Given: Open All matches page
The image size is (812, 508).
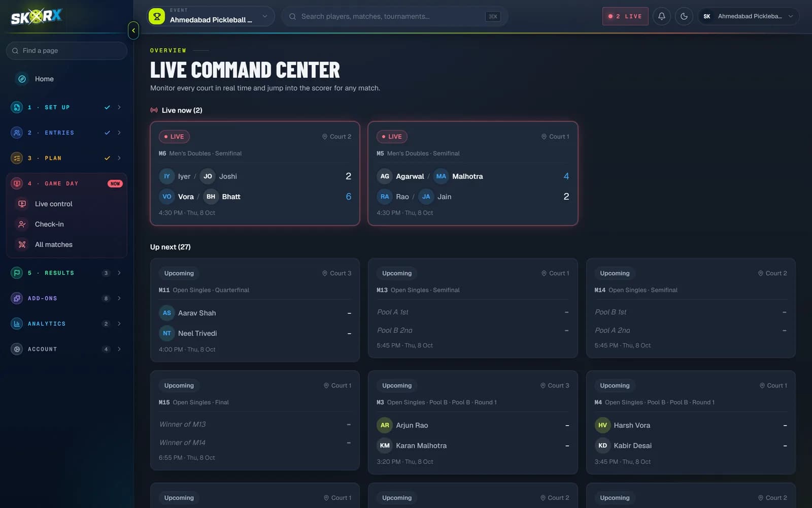Looking at the screenshot, I should 66,244.
